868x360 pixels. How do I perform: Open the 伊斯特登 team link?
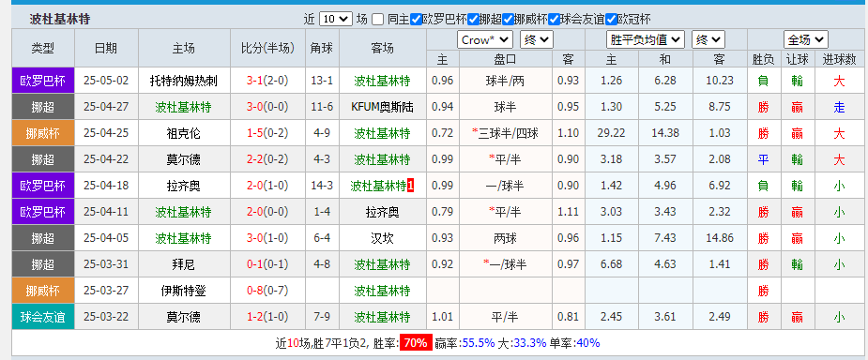[183, 291]
